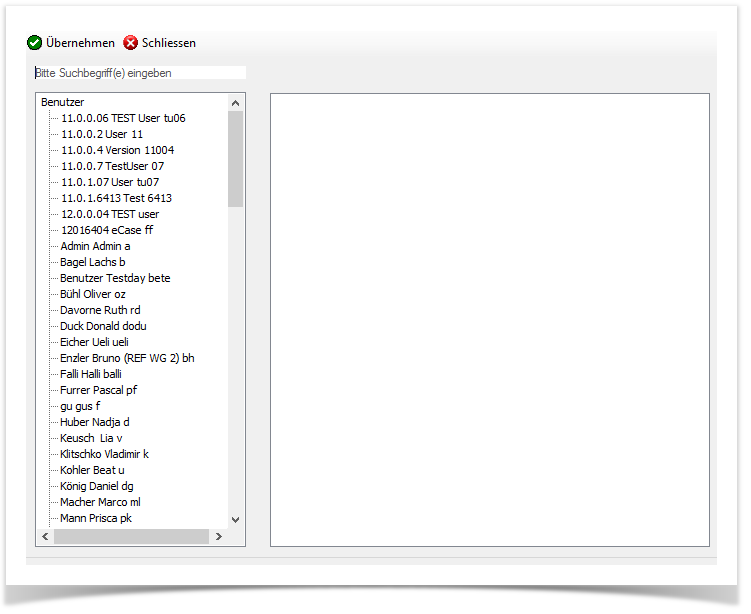Select user 11.0.1.07 User tu07
Viewport: 751px width, 614px height.
point(110,182)
